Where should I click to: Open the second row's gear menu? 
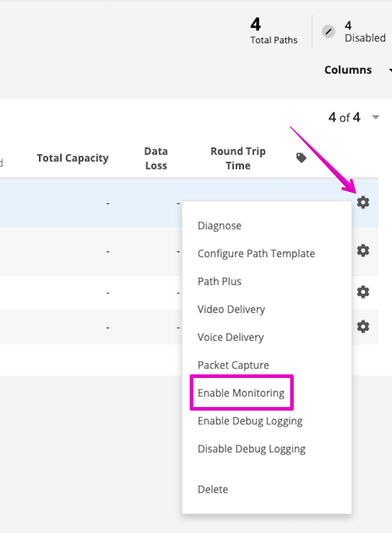coord(363,251)
